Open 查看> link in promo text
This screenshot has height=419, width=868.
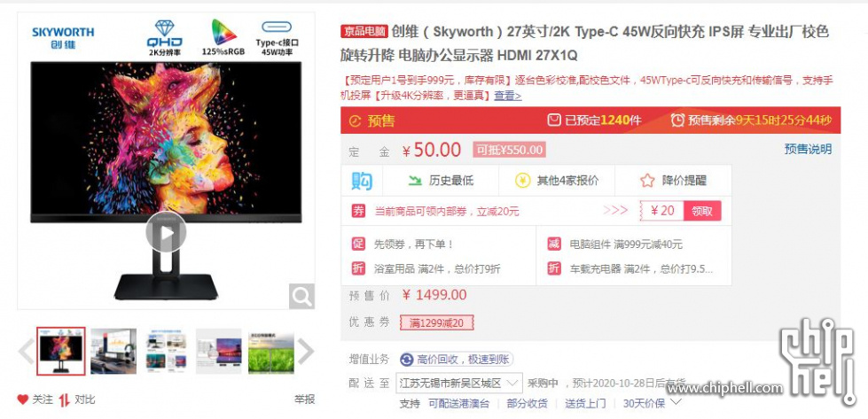[508, 96]
